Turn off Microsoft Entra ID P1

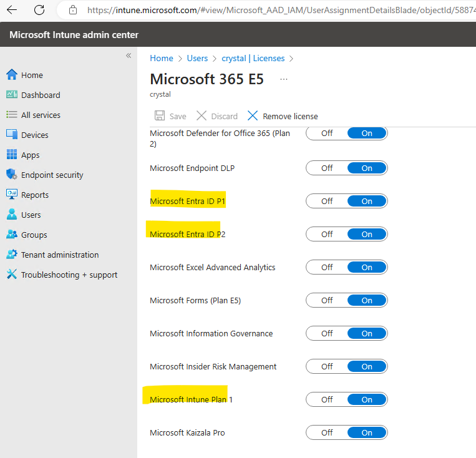[x=327, y=202]
